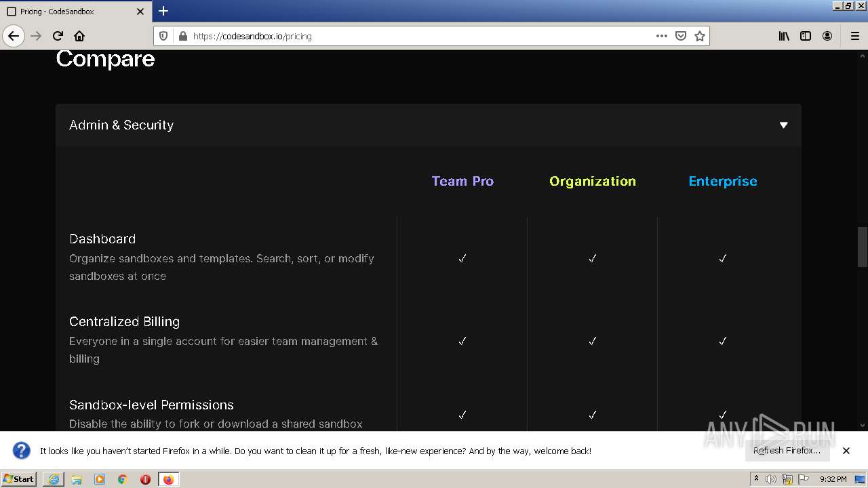Click Centralized Billing checkmark under Enterprise
The image size is (868, 488).
(x=723, y=341)
